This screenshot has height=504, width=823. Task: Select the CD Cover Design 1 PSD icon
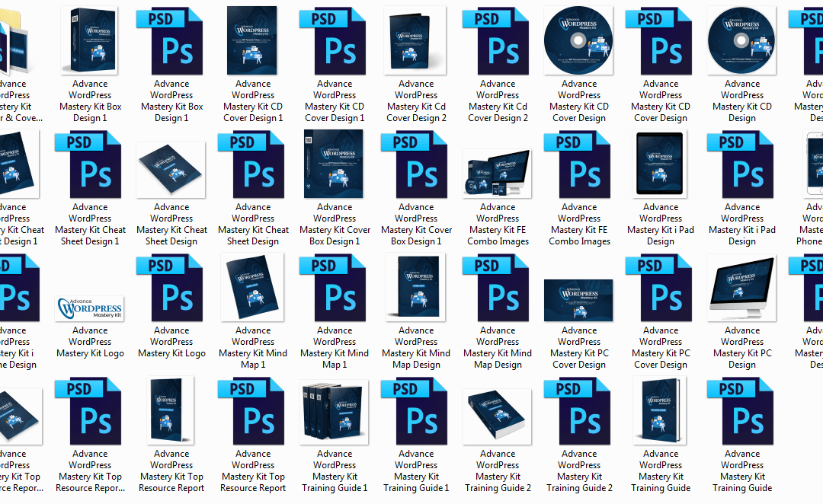(333, 41)
